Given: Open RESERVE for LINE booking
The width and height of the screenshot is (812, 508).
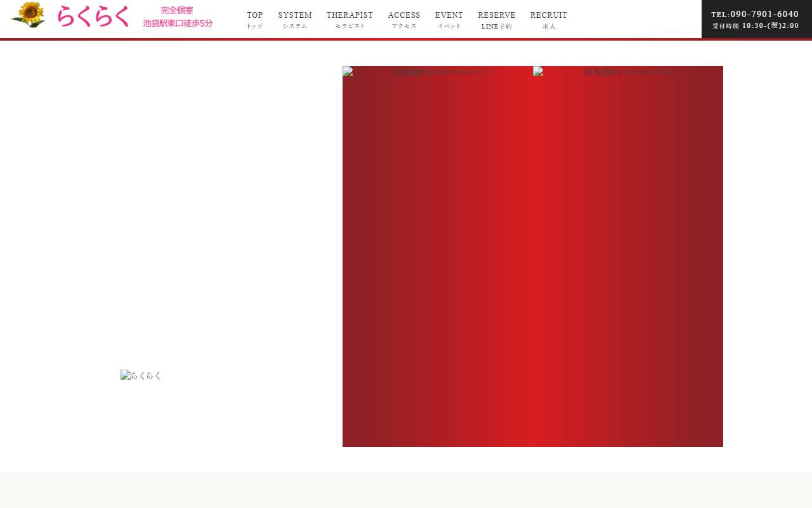Looking at the screenshot, I should pyautogui.click(x=497, y=19).
